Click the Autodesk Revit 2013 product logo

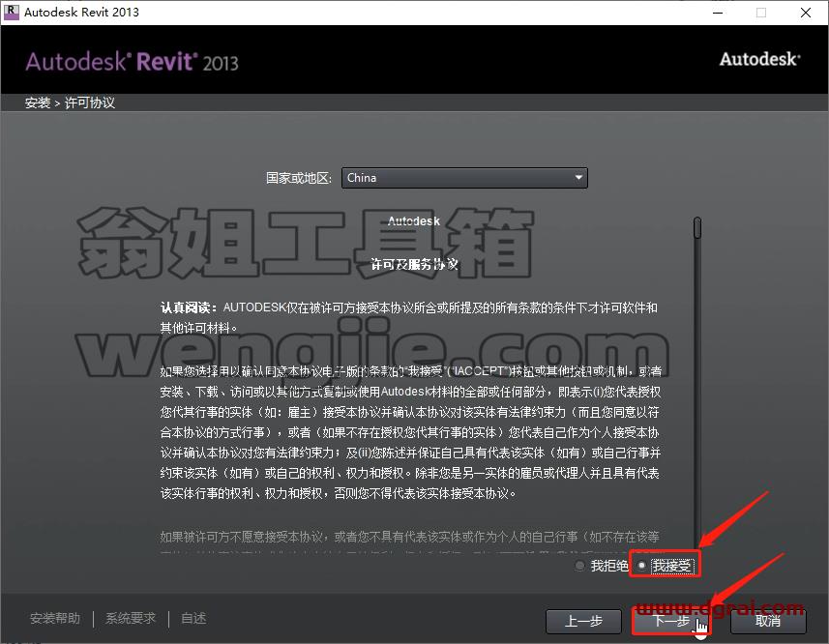click(x=133, y=62)
